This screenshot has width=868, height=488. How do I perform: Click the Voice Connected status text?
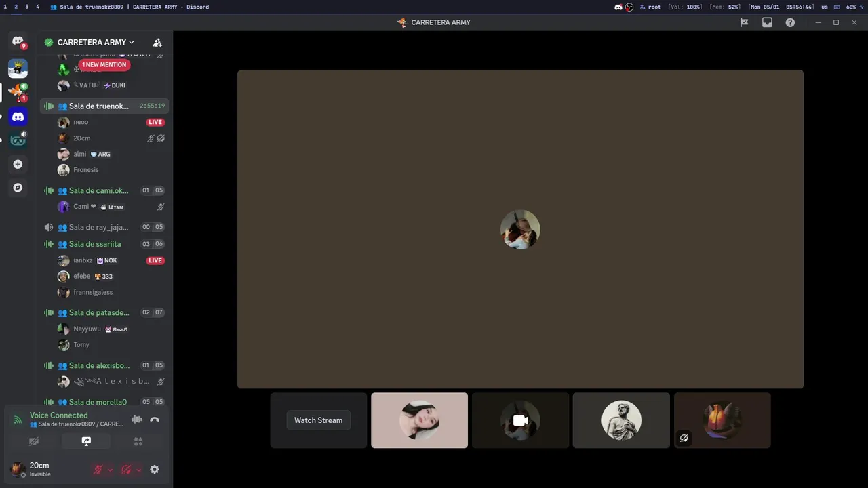tap(58, 415)
